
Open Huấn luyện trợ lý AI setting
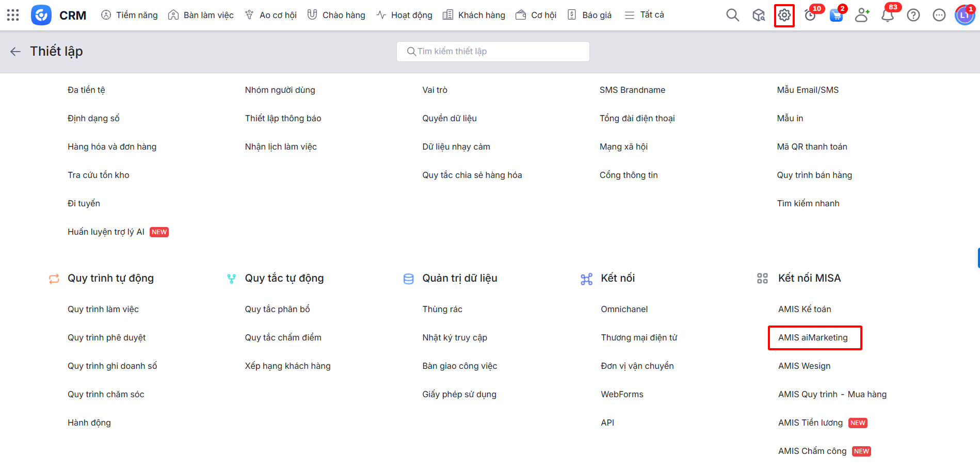click(106, 232)
